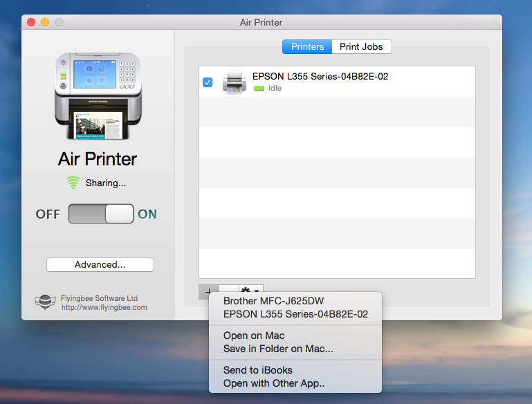532x404 pixels.
Task: Switch to the Print Jobs tab
Action: click(361, 47)
